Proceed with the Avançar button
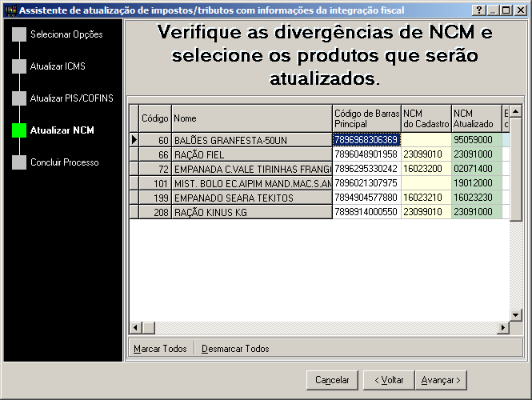Image resolution: width=532 pixels, height=400 pixels. coord(443,380)
